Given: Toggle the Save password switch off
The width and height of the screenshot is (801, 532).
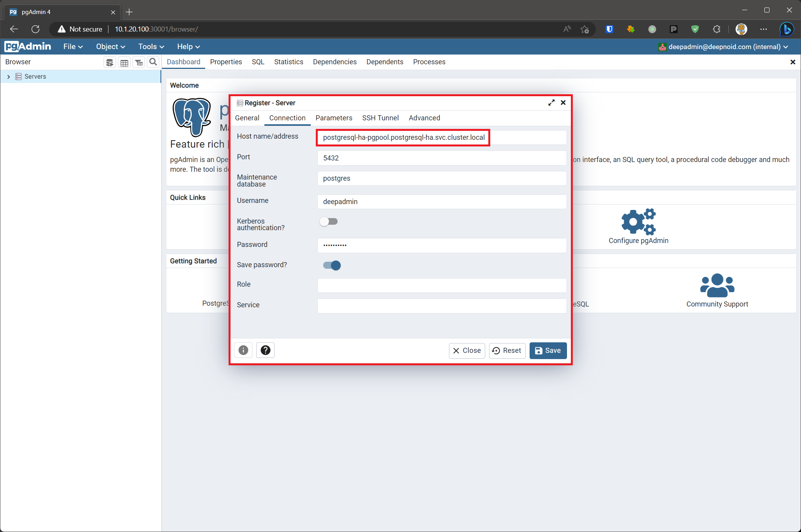Looking at the screenshot, I should click(x=332, y=266).
